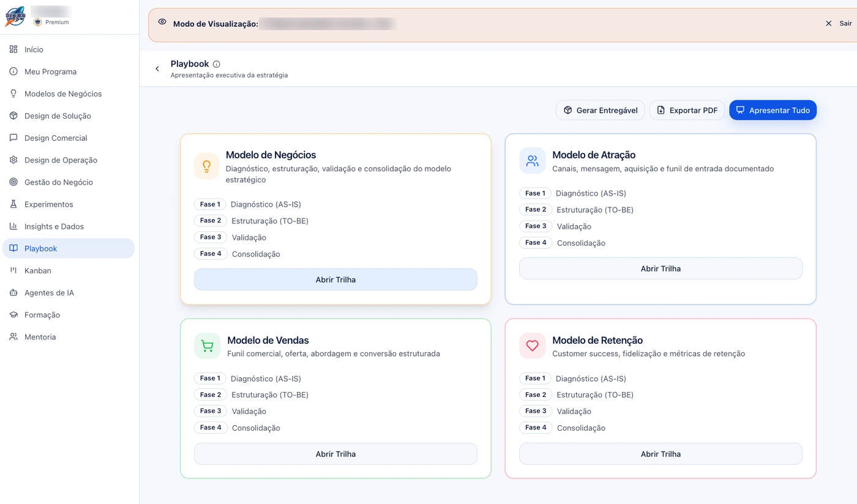The image size is (857, 504).
Task: Click Fase 1 badge in Modelo de Negócios card
Action: [x=210, y=204]
